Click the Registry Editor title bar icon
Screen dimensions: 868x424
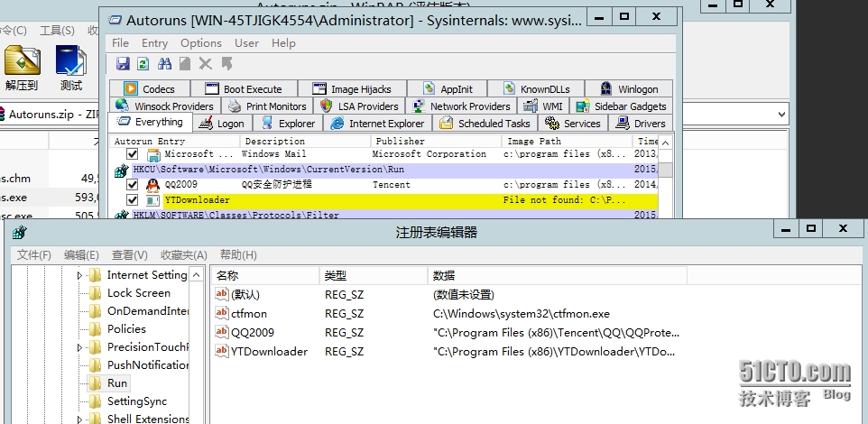click(19, 233)
